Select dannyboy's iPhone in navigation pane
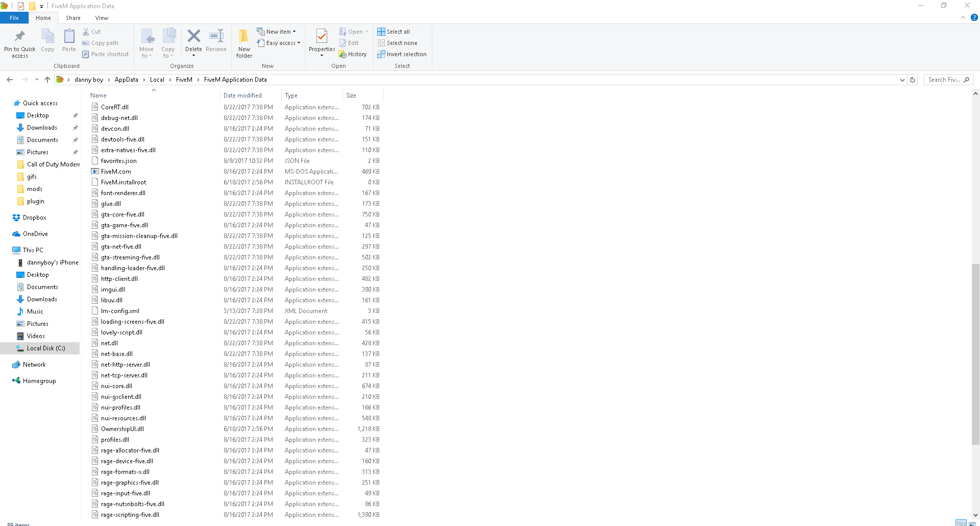The width and height of the screenshot is (980, 526). [x=48, y=262]
